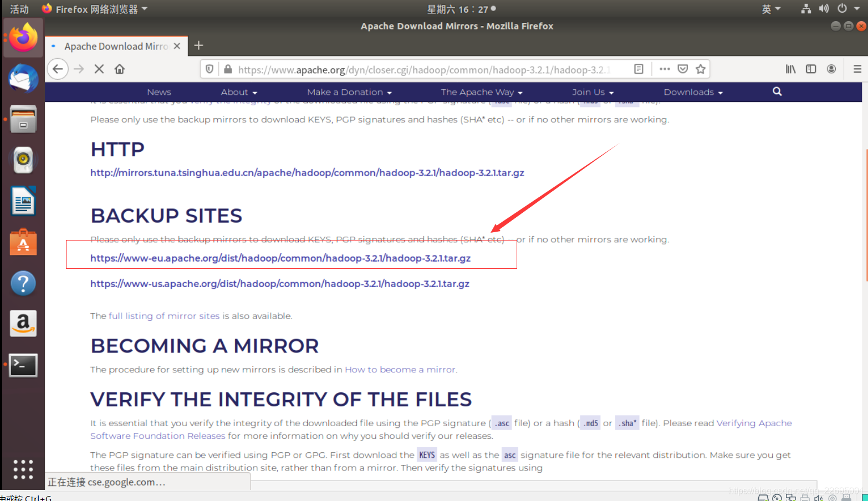Show all applications grid
The image size is (868, 501).
(x=23, y=469)
